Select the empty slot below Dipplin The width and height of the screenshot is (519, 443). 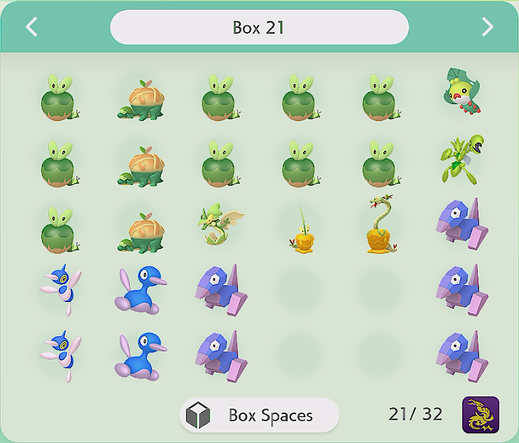(x=299, y=288)
